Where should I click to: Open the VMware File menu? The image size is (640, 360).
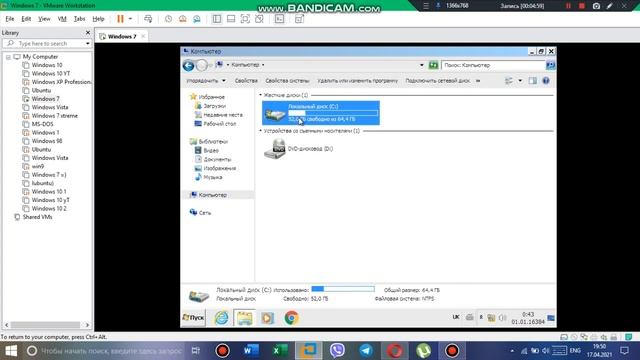(10, 19)
